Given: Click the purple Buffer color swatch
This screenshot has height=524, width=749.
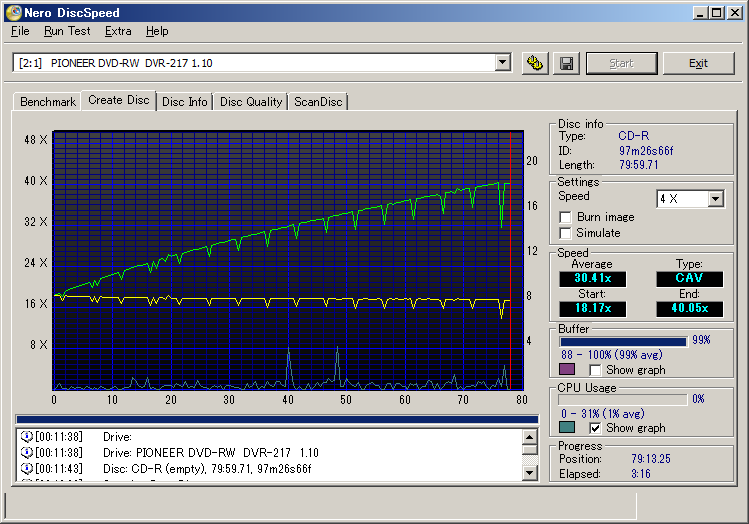Looking at the screenshot, I should point(567,370).
